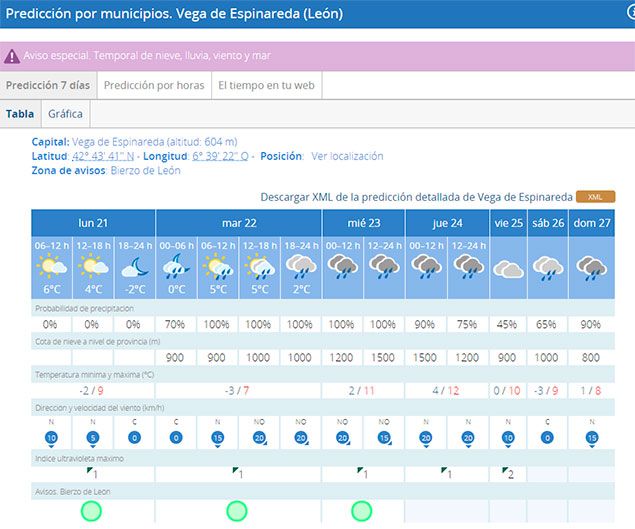Click the lun 21 column header
Viewport: 635px width, 529px height.
(x=93, y=222)
